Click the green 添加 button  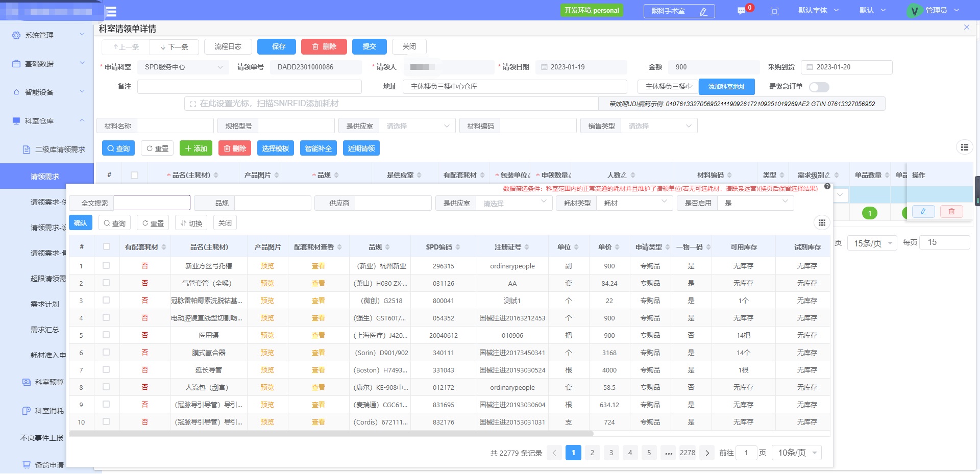coord(196,148)
